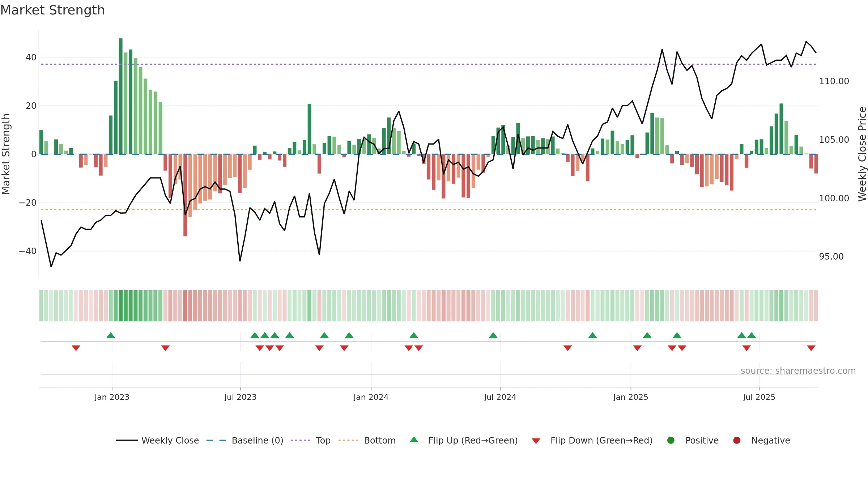Click the Flip Up marker just before Jul 2024

(493, 335)
